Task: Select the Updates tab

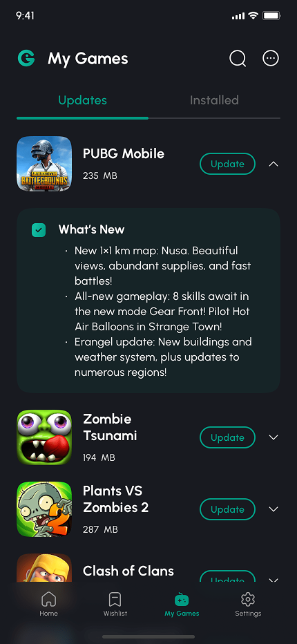Action: (x=83, y=100)
